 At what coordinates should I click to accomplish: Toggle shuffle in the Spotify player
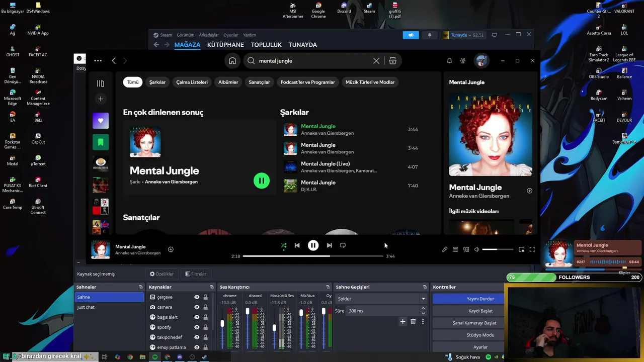click(x=284, y=245)
